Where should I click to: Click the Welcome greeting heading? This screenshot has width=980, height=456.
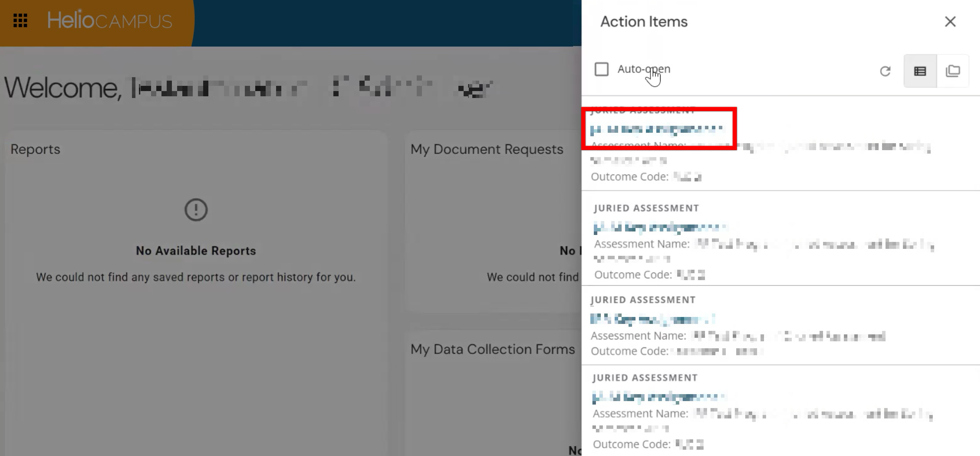click(249, 88)
